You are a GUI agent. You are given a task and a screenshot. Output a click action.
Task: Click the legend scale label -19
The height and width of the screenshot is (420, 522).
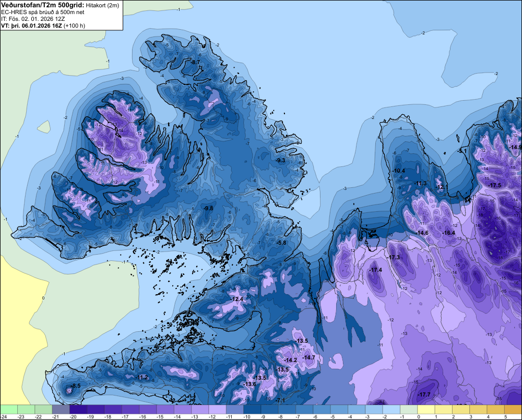[x=90, y=417]
